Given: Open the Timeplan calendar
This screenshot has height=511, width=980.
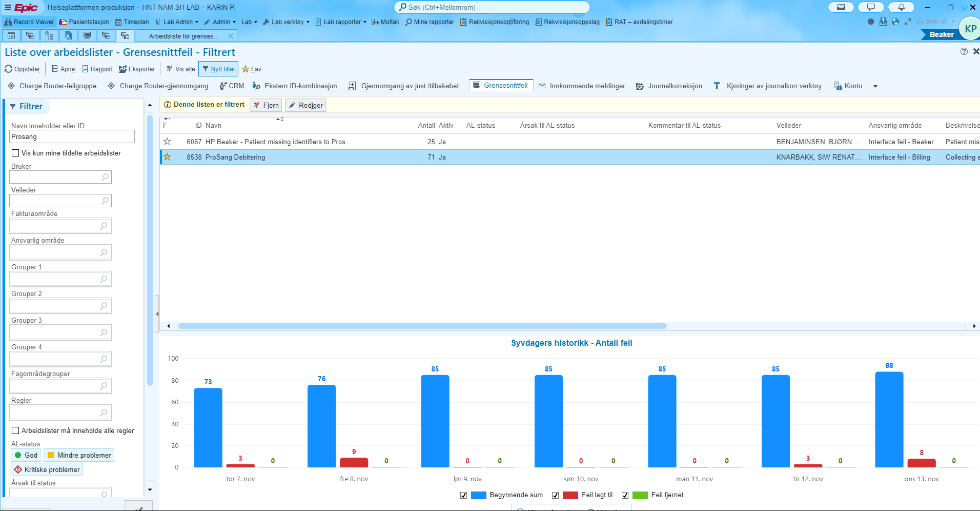Looking at the screenshot, I should [132, 22].
